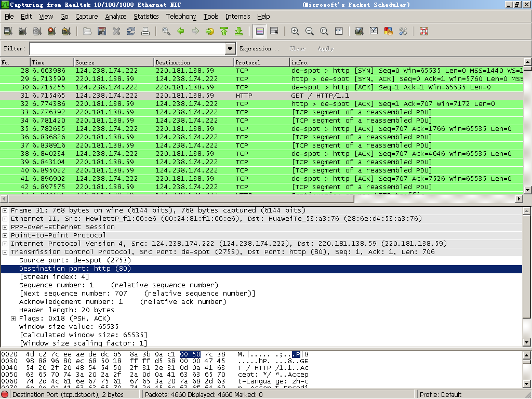Select the Header length: 20 bytes row
The height and width of the screenshot is (399, 532).
[x=261, y=310]
